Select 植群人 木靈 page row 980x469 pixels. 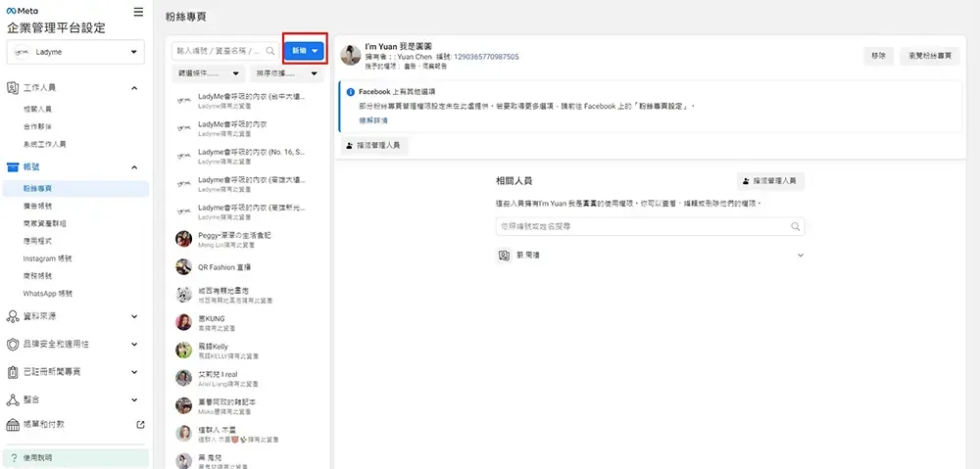[248, 434]
